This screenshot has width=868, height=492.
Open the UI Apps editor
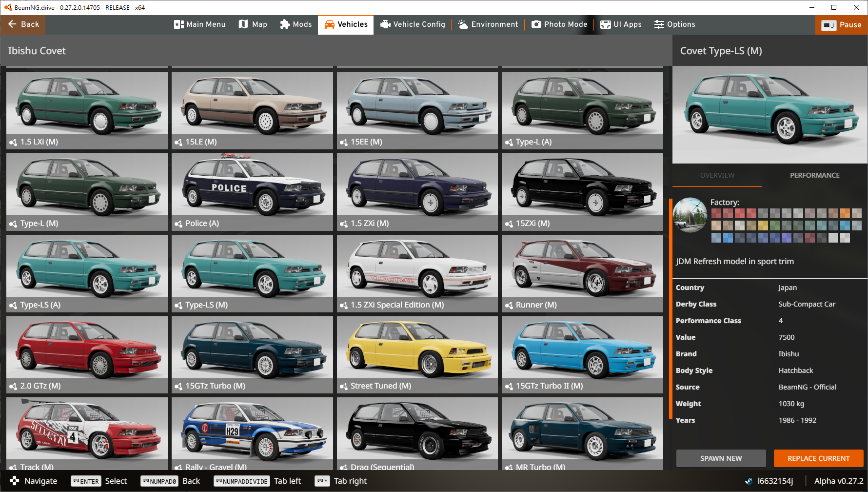coord(620,24)
